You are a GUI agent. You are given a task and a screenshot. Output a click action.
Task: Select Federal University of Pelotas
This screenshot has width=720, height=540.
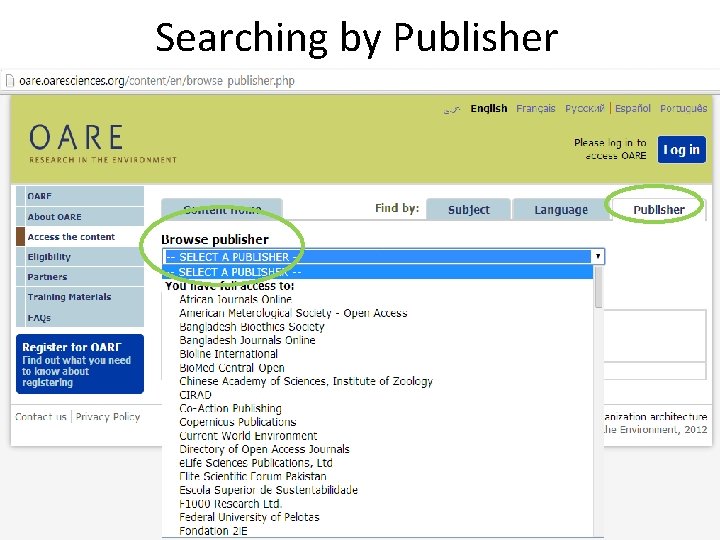[x=249, y=517]
